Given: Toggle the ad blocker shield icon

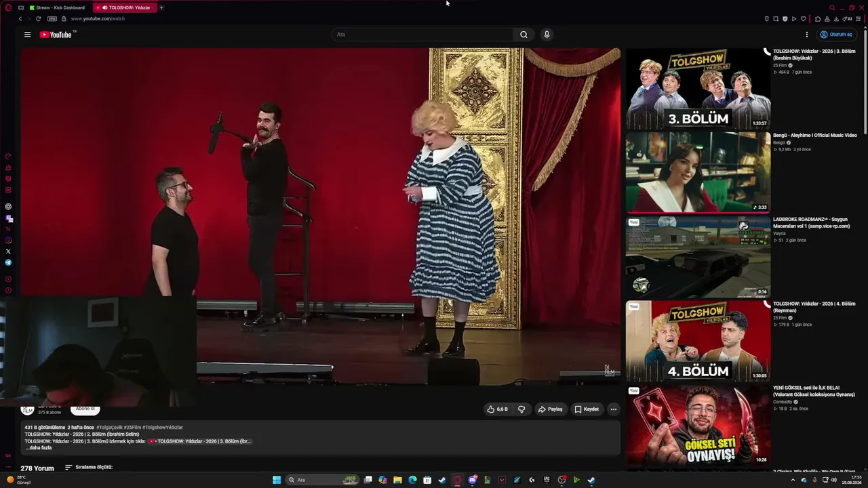Looking at the screenshot, I should pos(785,19).
